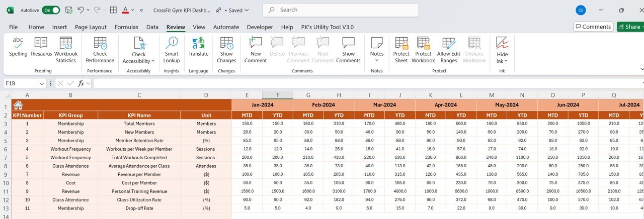
Task: Open the Share button dropdown
Action: (643, 27)
